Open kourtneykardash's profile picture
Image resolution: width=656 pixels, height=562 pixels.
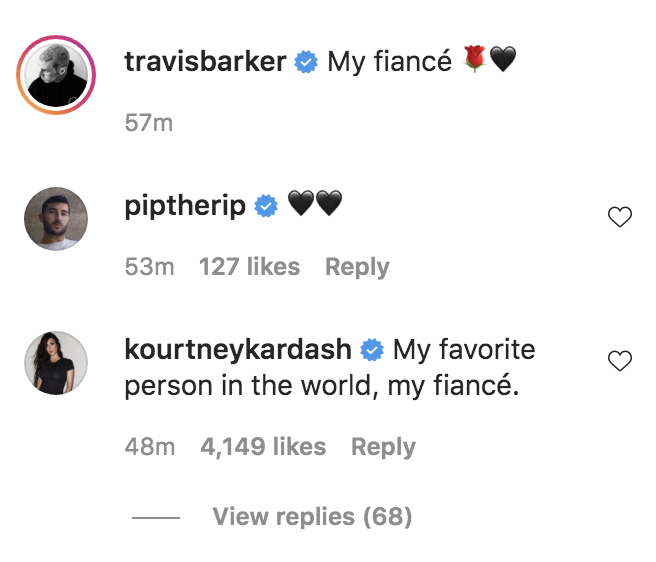tap(56, 361)
